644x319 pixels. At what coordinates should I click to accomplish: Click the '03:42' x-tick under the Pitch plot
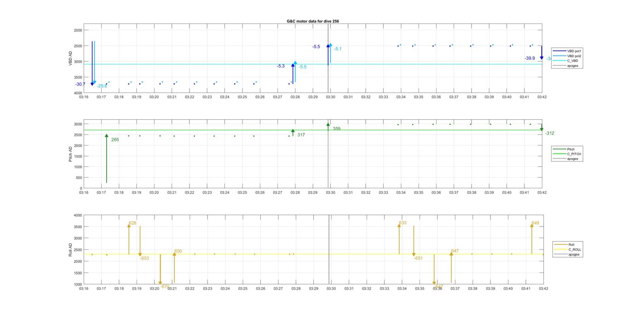pyautogui.click(x=542, y=193)
